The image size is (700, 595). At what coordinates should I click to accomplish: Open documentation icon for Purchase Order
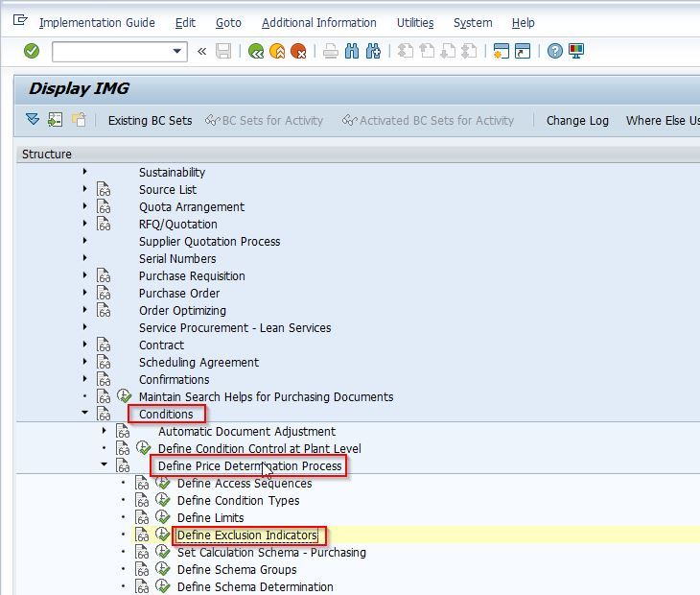[104, 293]
